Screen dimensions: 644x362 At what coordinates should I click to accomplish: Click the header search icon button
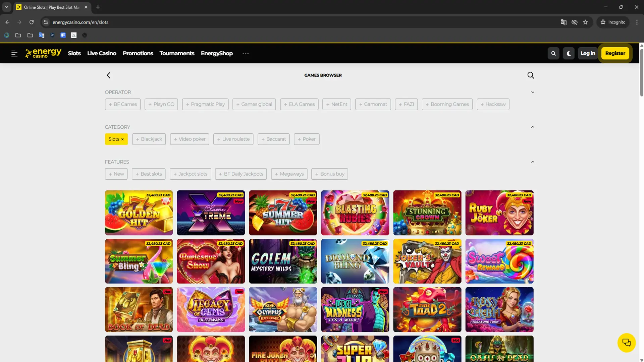(553, 53)
